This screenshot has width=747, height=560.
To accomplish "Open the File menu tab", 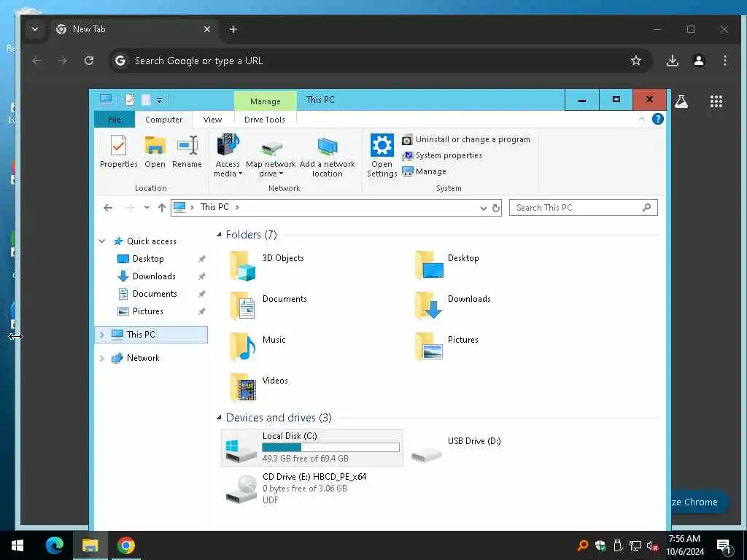I will 115,120.
